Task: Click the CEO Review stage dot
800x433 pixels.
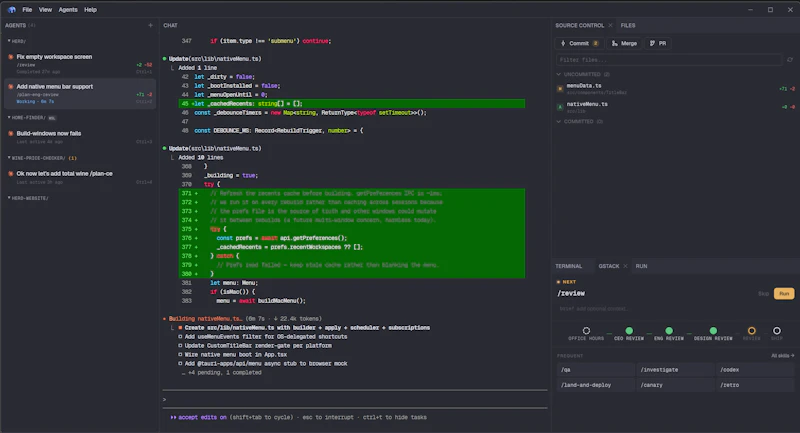Action: coord(629,331)
